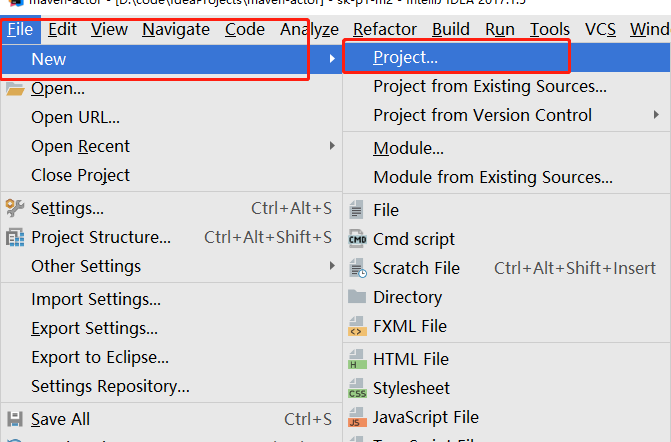Click the Scratch File icon
Viewport: 671px width, 442px height.
[357, 268]
